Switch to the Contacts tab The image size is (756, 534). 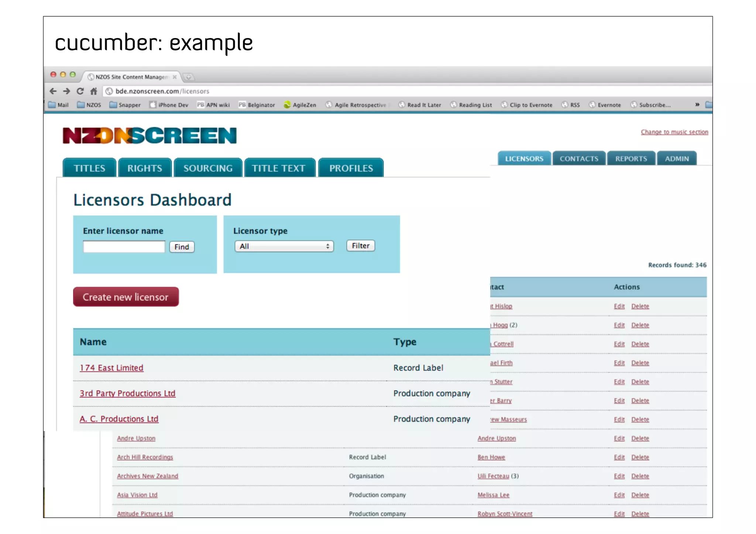(x=579, y=159)
